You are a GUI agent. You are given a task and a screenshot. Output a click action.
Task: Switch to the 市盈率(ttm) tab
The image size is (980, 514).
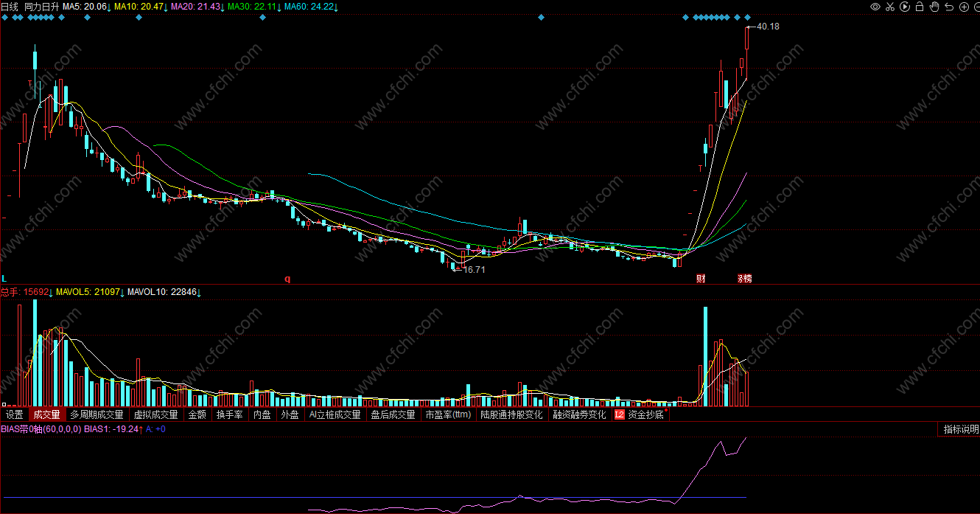click(448, 414)
